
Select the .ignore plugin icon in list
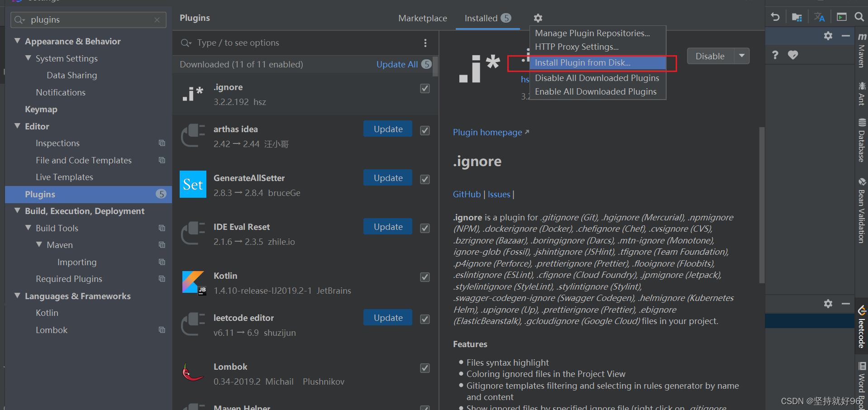[x=193, y=94]
